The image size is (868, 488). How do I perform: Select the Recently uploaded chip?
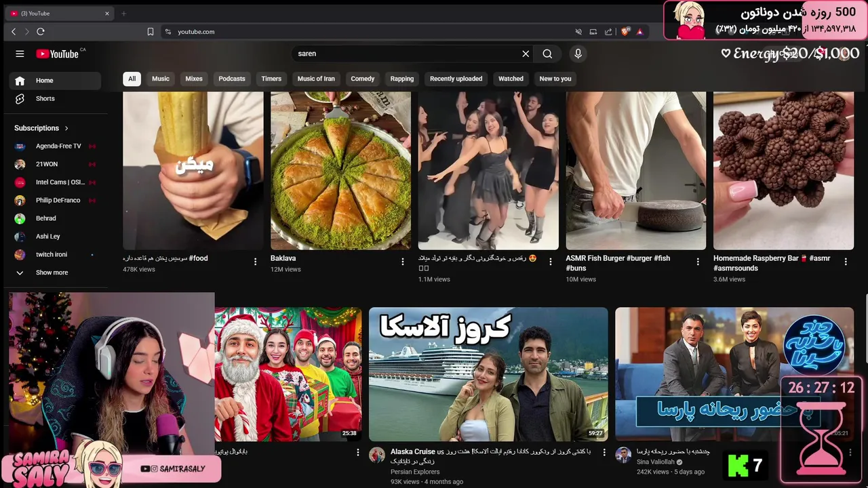(x=456, y=79)
